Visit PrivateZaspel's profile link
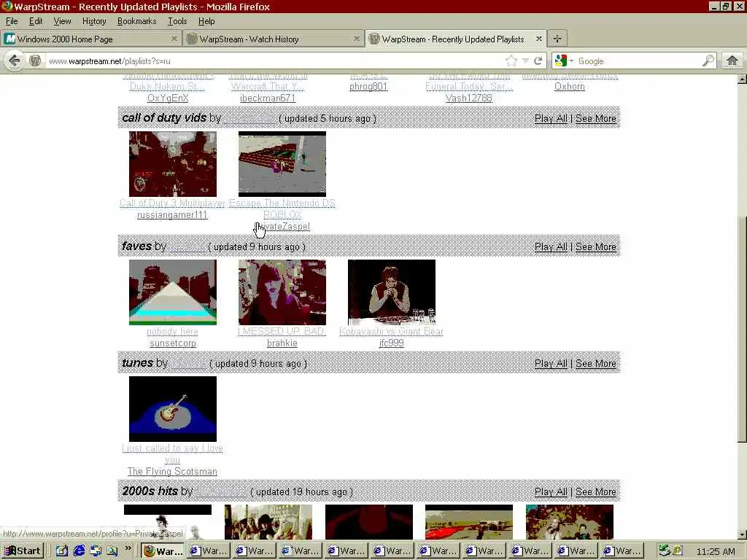 point(282,227)
